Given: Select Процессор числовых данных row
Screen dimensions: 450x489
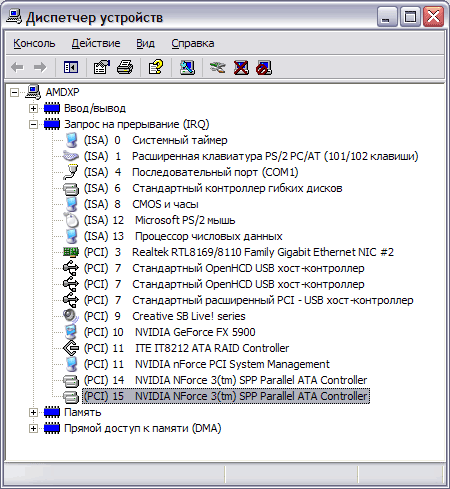Looking at the screenshot, I should (183, 236).
